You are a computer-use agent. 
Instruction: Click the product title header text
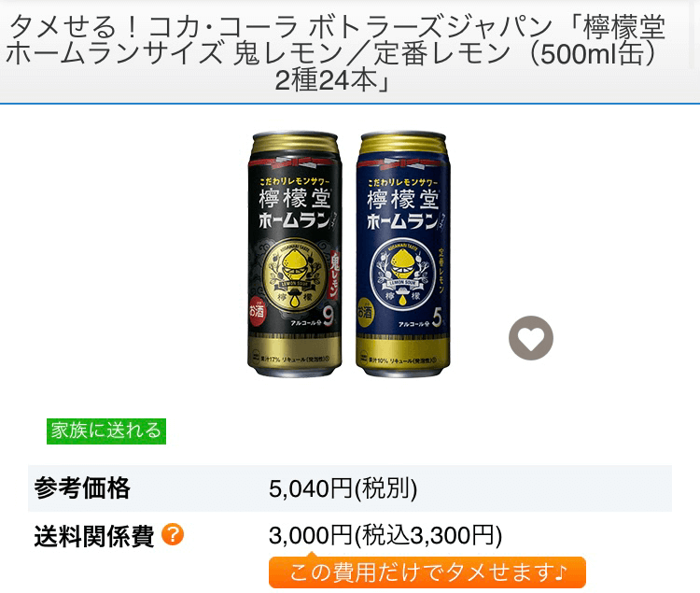click(x=335, y=52)
